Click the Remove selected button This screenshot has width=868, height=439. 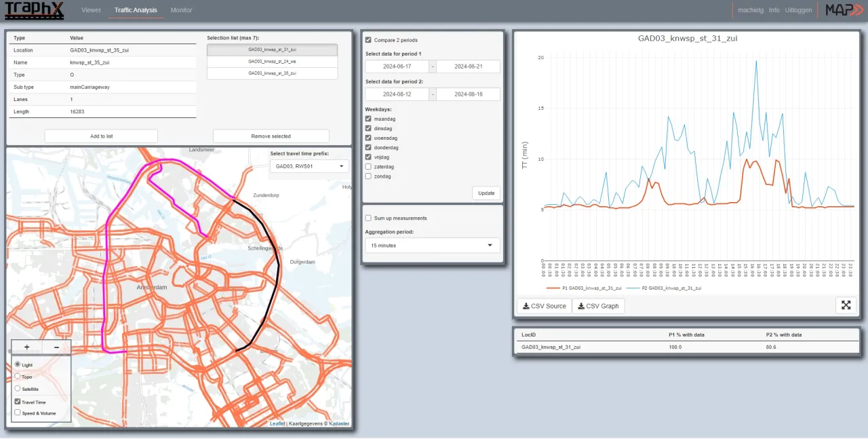tap(271, 136)
